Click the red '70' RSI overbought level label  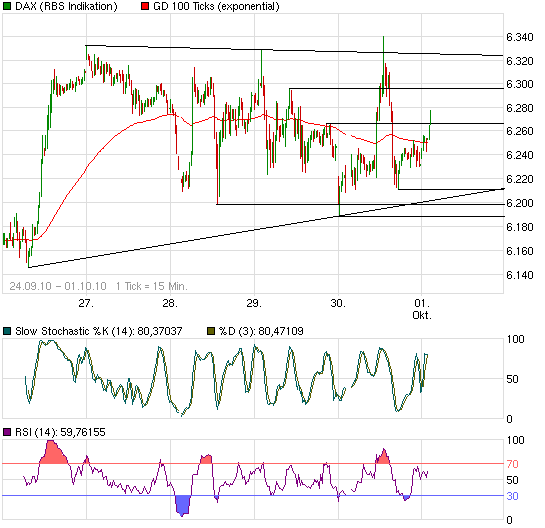[x=512, y=464]
